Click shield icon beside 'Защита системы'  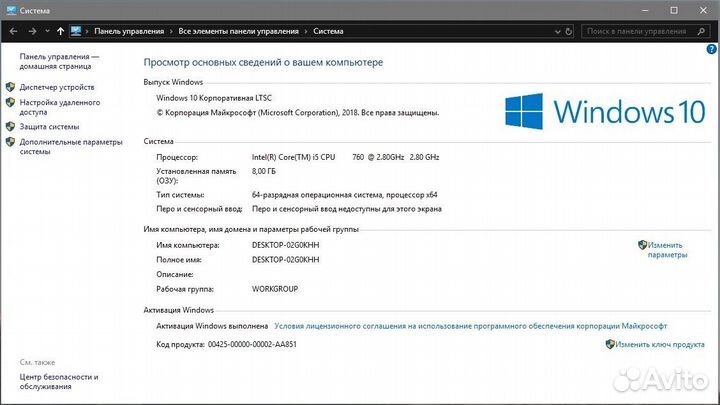(11, 126)
